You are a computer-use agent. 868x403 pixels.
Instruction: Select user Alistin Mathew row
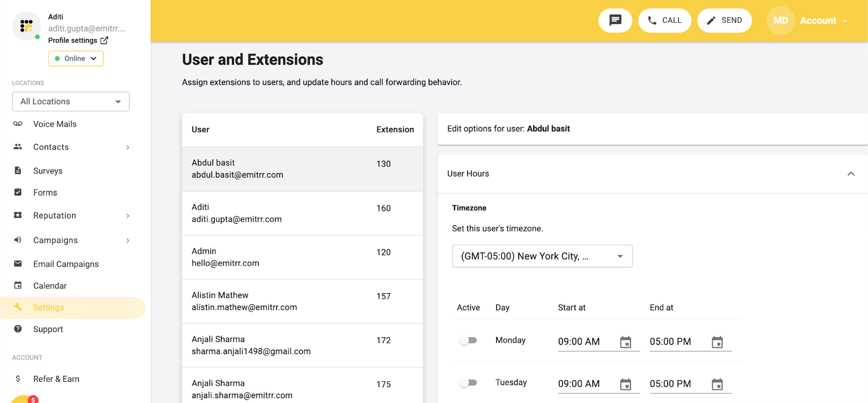coord(303,301)
